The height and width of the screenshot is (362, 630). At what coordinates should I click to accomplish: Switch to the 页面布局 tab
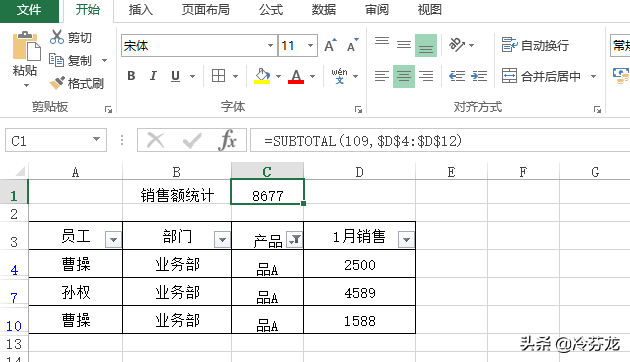coord(205,10)
